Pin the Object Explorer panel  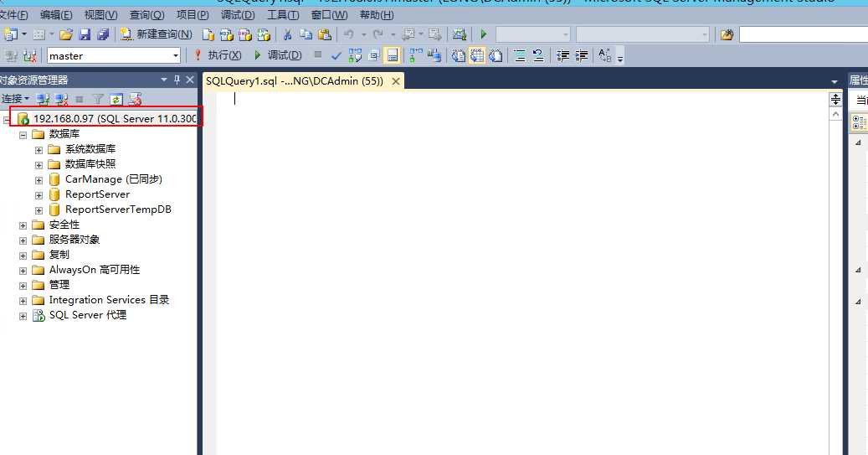point(177,80)
